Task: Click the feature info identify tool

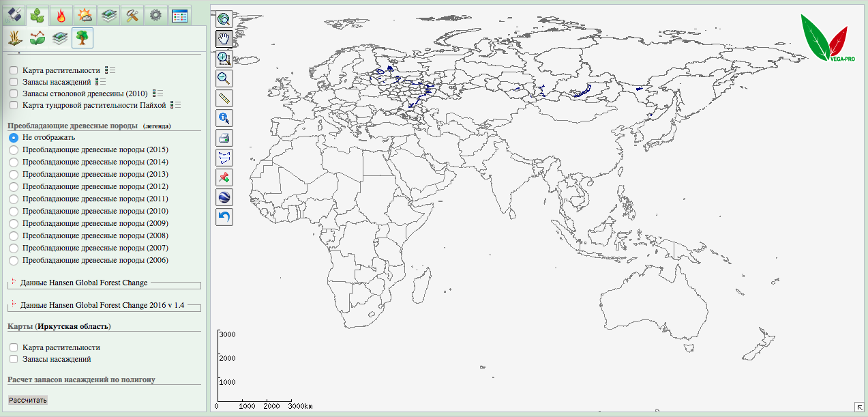Action: point(224,118)
